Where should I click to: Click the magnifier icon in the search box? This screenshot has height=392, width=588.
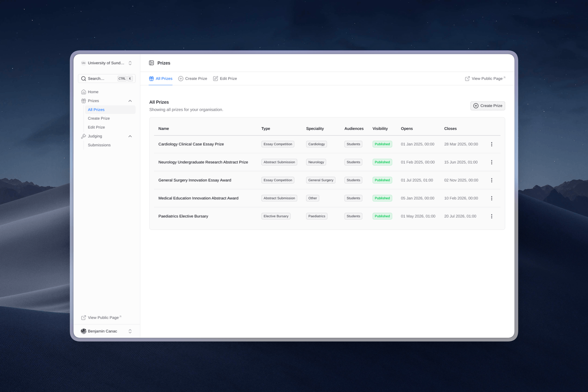[83, 78]
